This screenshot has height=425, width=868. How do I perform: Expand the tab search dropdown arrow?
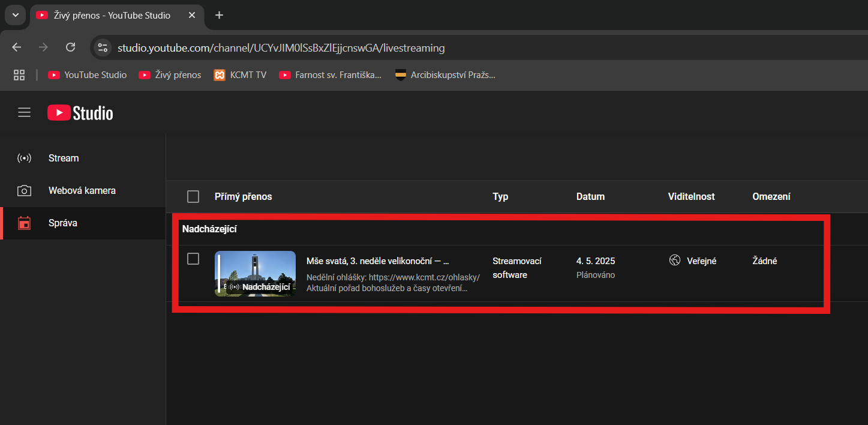pyautogui.click(x=16, y=15)
